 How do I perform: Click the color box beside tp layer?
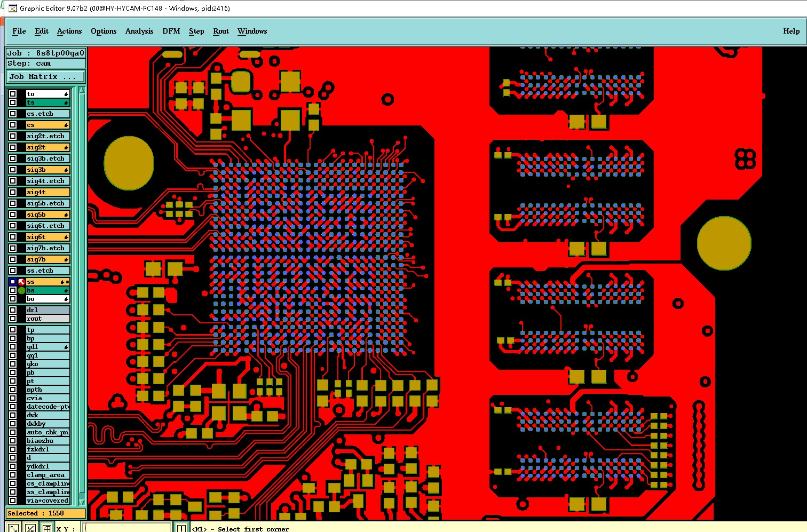click(x=21, y=330)
